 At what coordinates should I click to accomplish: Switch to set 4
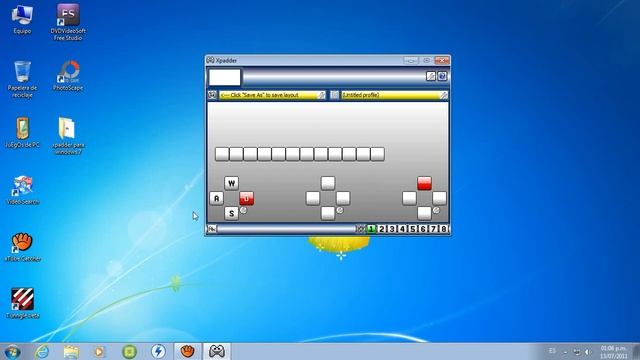click(402, 229)
